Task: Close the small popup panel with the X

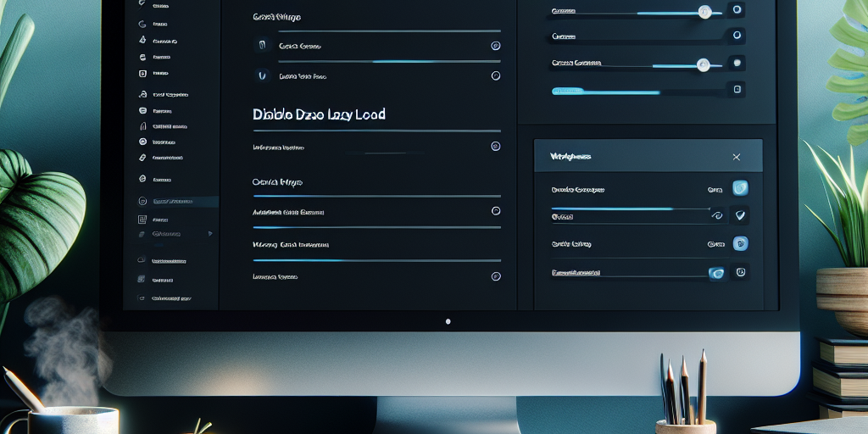Action: (x=736, y=157)
